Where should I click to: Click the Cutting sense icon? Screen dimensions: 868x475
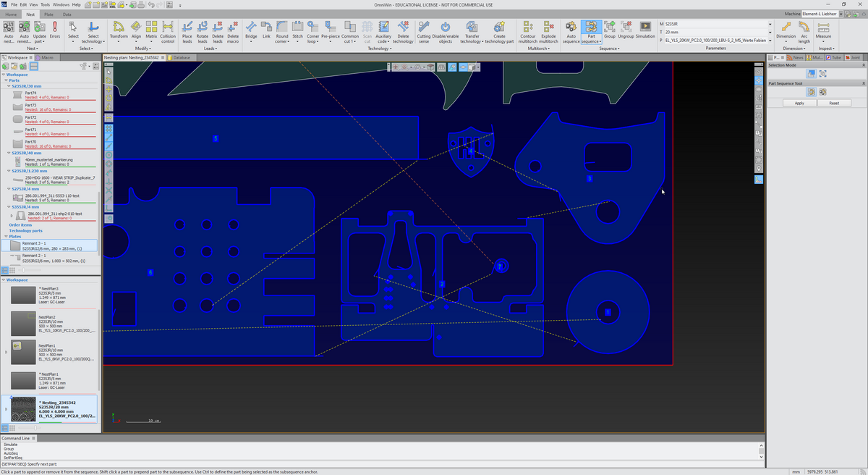click(424, 26)
